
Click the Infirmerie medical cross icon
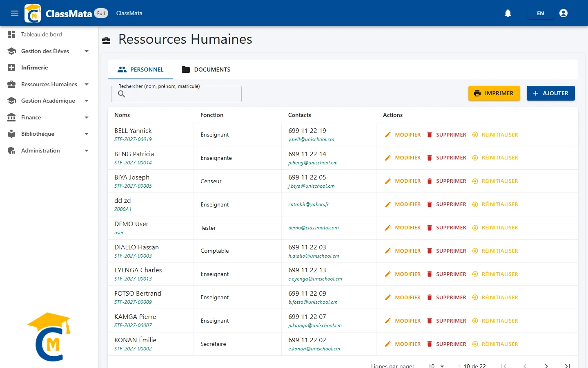[x=11, y=67]
